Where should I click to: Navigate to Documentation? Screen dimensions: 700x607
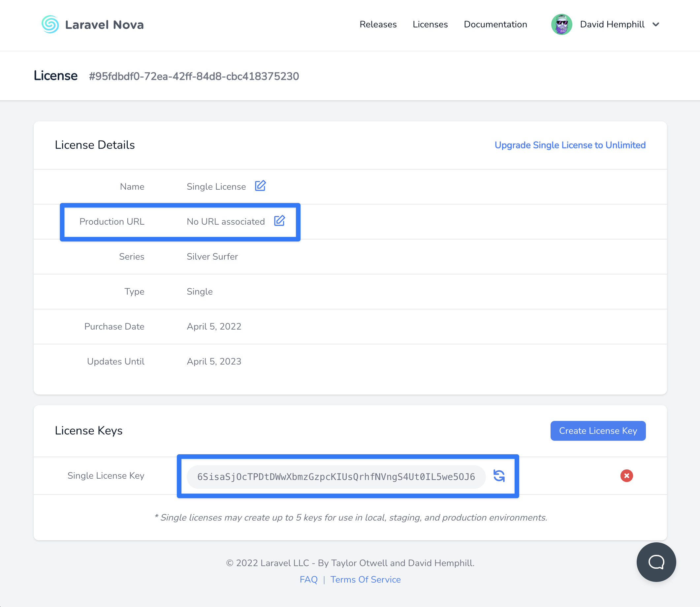point(495,24)
